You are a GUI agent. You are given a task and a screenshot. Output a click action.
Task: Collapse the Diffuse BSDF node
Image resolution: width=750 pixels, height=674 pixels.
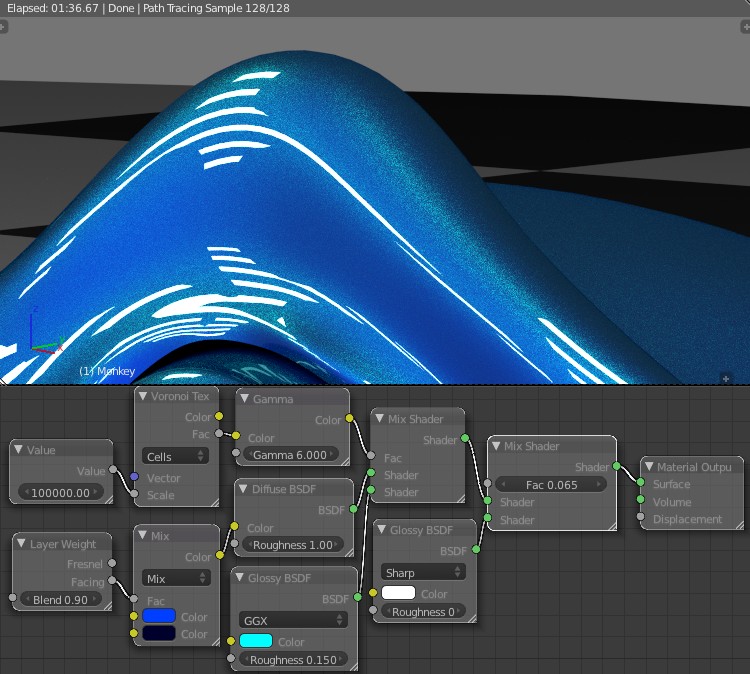point(243,489)
